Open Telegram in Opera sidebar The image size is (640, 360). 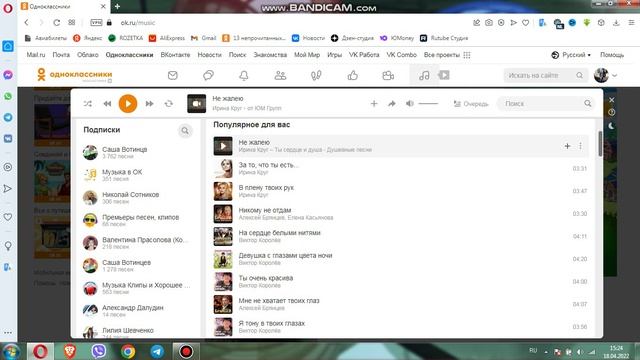pyautogui.click(x=8, y=118)
